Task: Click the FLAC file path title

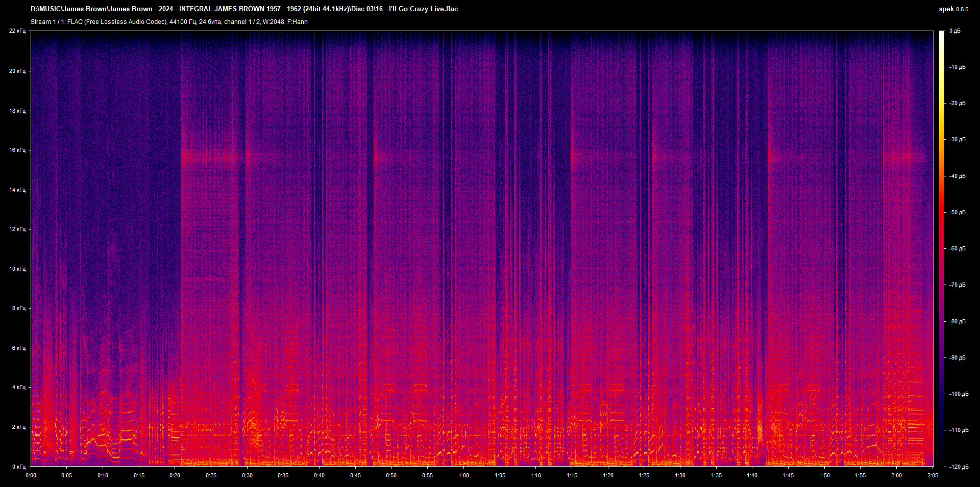Action: pos(244,9)
